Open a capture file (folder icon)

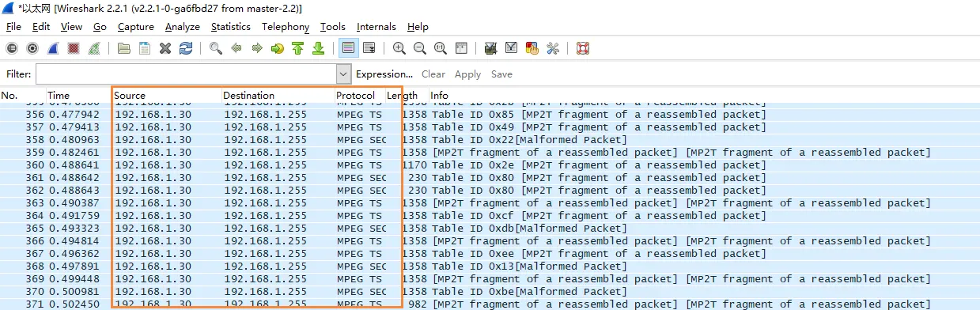pyautogui.click(x=124, y=48)
